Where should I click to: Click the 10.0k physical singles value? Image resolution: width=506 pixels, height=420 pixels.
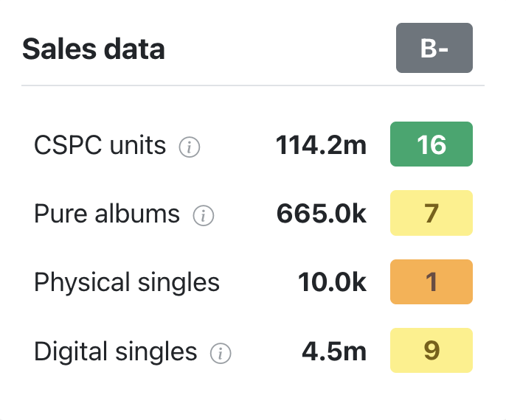pos(332,282)
